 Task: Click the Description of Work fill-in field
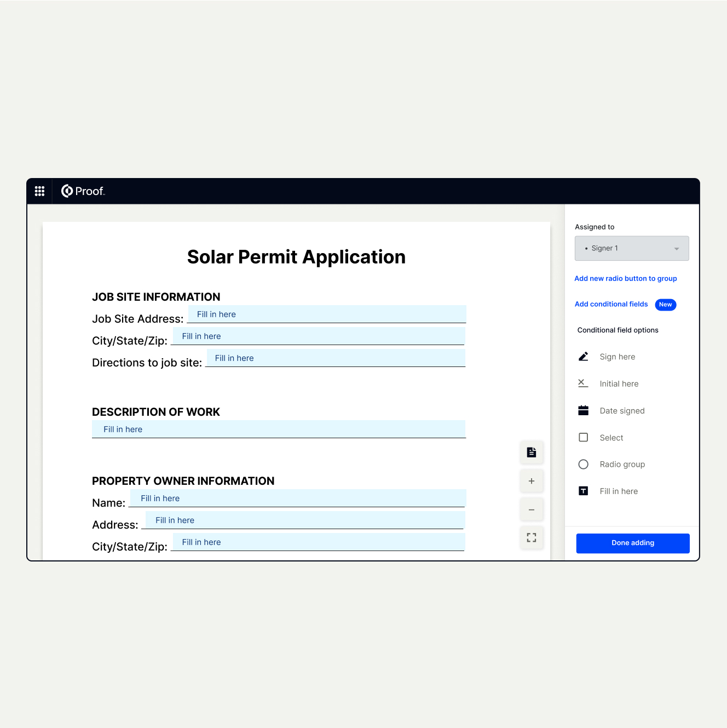coord(279,429)
